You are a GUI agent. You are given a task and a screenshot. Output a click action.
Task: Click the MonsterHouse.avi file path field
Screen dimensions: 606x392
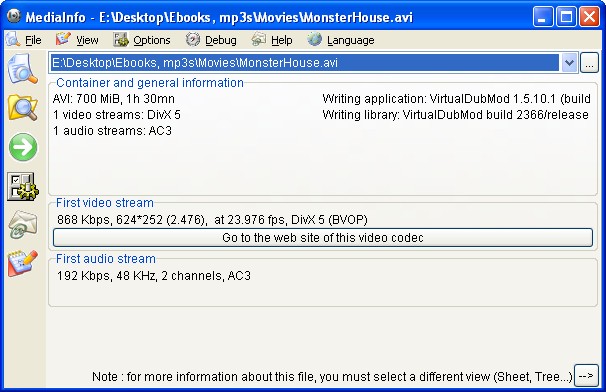pyautogui.click(x=304, y=63)
